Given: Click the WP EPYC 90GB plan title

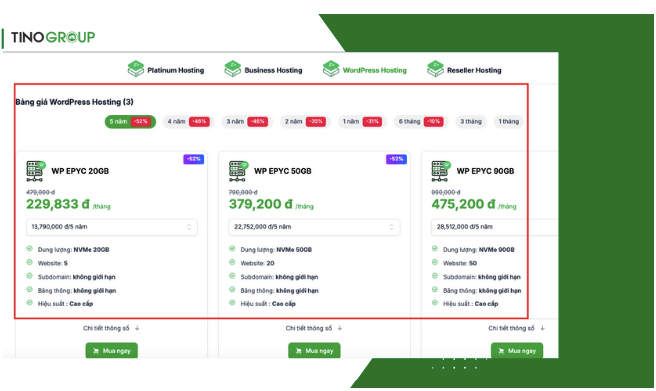Looking at the screenshot, I should point(485,171).
